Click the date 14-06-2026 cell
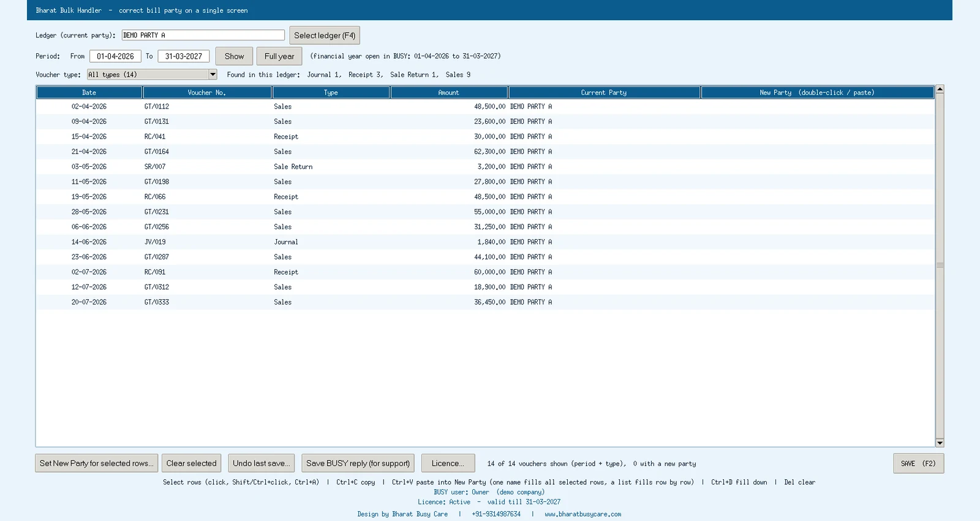The height and width of the screenshot is (521, 980). point(89,242)
